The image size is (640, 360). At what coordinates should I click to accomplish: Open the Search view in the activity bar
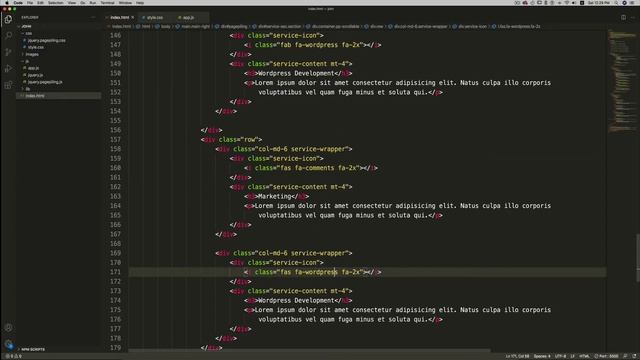8,36
